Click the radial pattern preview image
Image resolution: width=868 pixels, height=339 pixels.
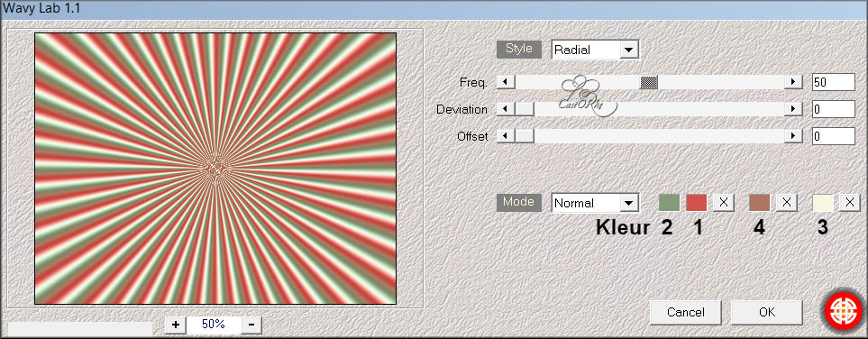(x=215, y=169)
